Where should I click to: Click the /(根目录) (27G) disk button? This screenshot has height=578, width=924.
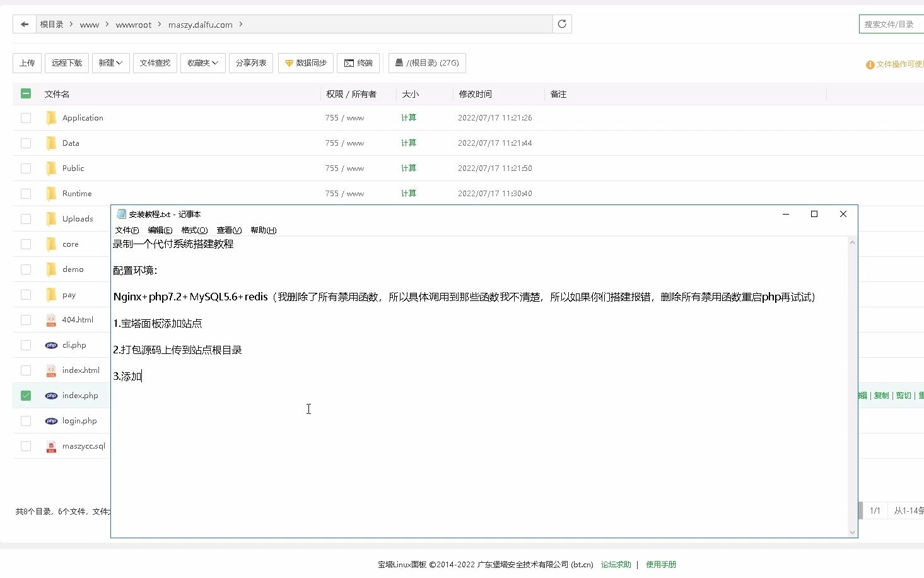(x=427, y=63)
